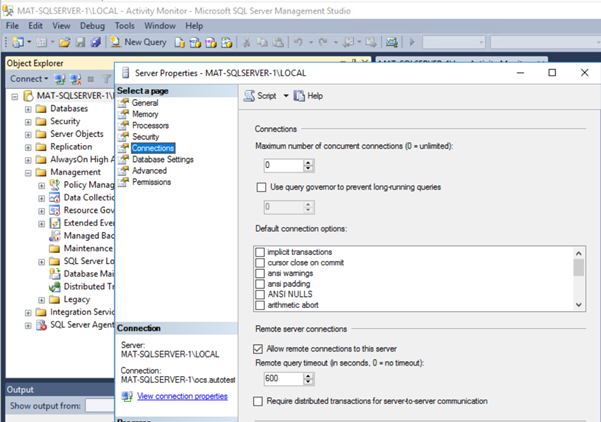Select the Permissions page
The height and width of the screenshot is (422, 601).
[x=151, y=181]
